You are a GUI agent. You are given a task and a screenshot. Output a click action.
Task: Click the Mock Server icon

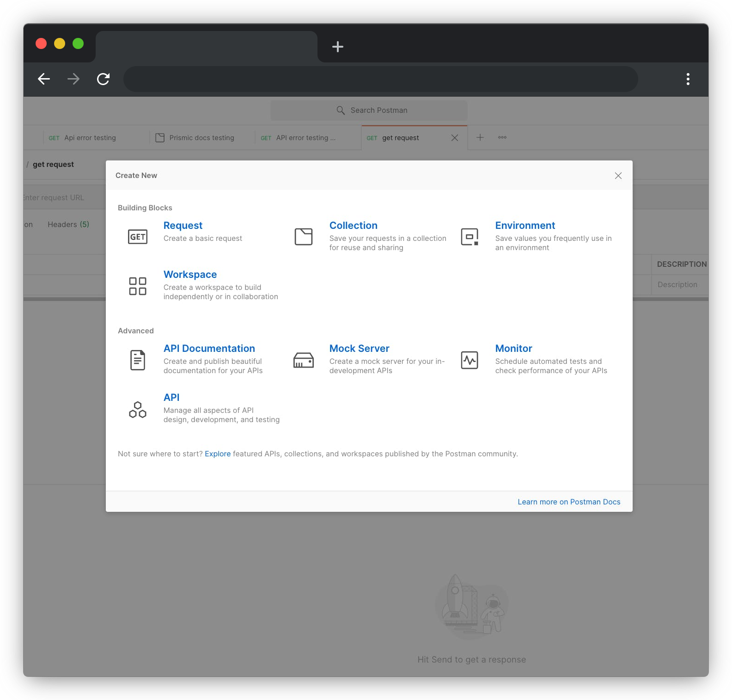[304, 360]
